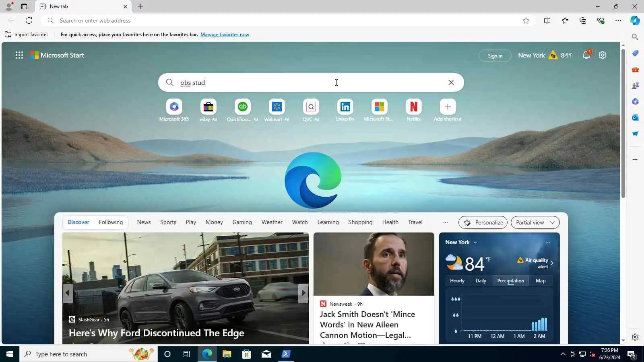Switch to the Discover tab

(x=78, y=222)
